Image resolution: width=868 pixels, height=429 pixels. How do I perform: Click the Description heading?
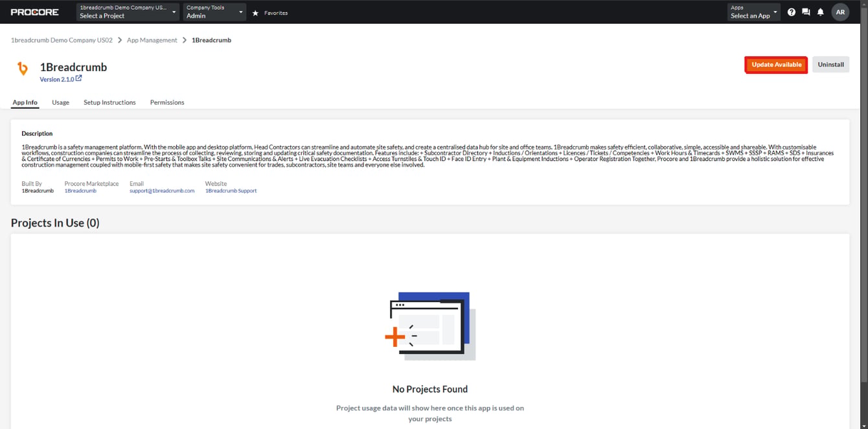tap(37, 134)
